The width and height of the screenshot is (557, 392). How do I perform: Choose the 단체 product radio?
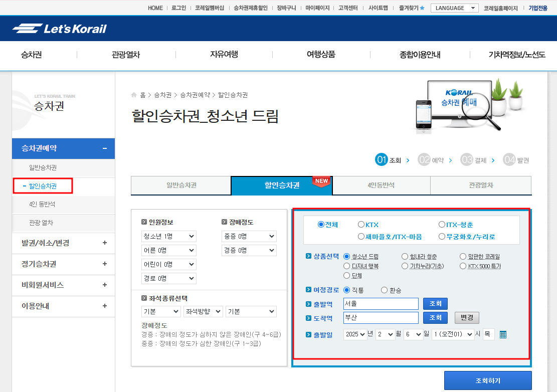[347, 276]
